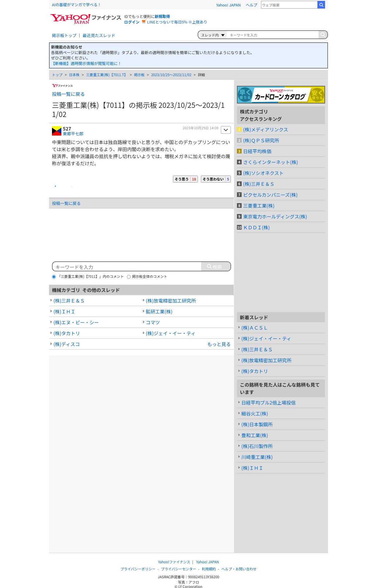This screenshot has height=588, width=377.
Task: Open ranking item ピクセルカンパニーズ(株)
Action: (270, 195)
